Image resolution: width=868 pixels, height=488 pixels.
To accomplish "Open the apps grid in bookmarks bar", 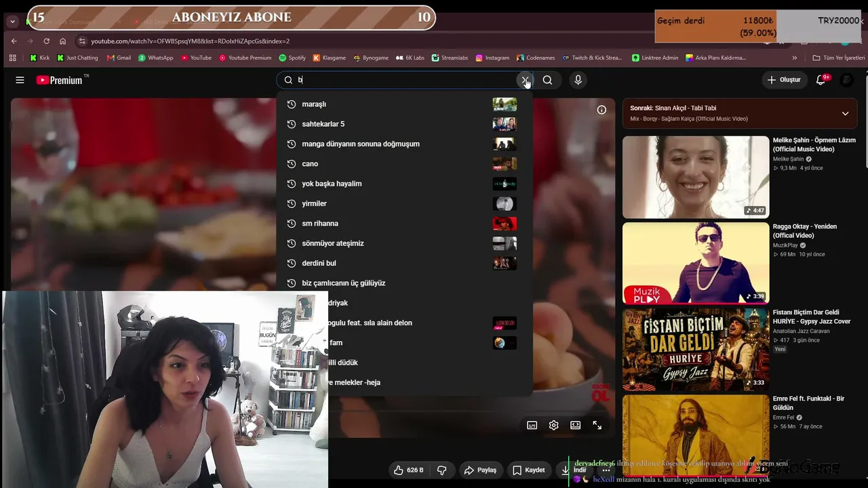I will pos(12,58).
